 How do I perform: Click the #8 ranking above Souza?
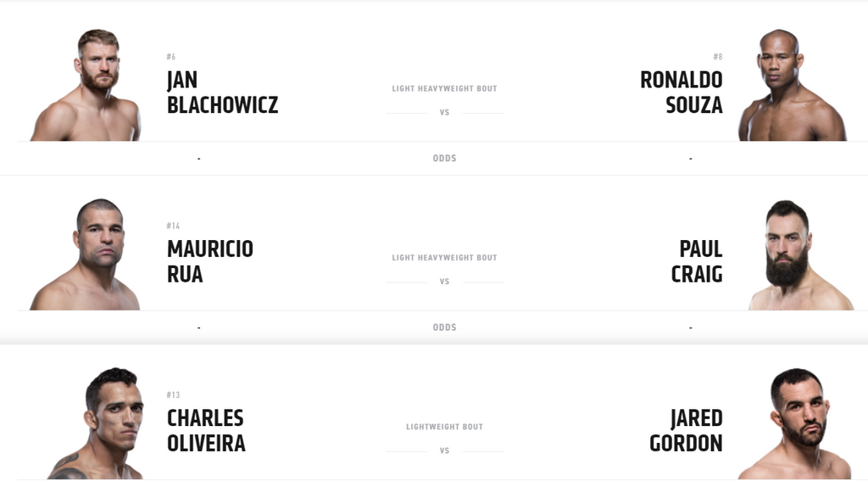tap(718, 57)
